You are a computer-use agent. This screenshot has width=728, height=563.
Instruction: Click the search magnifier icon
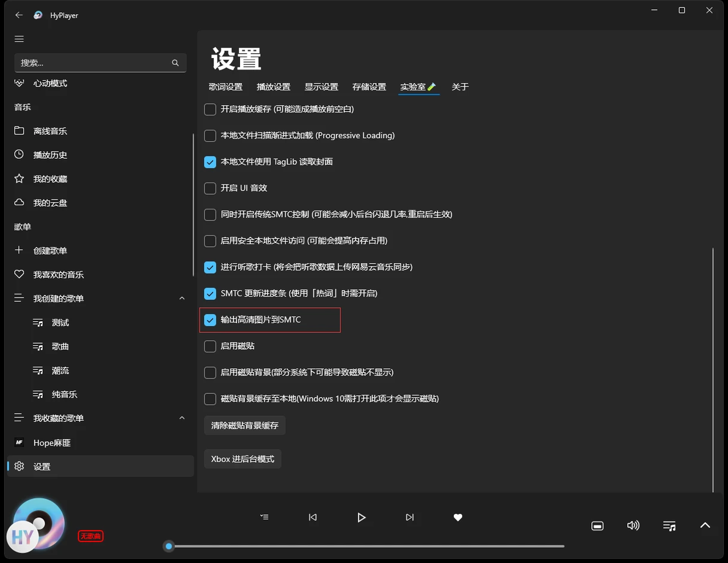[175, 63]
